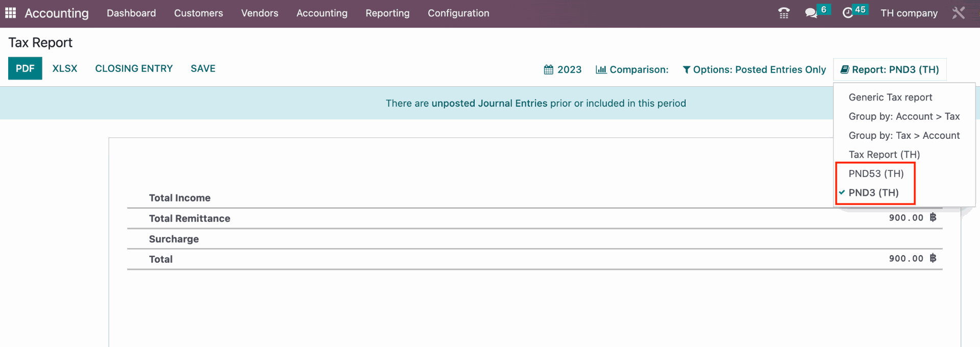Open the apps grid menu icon

(10, 13)
